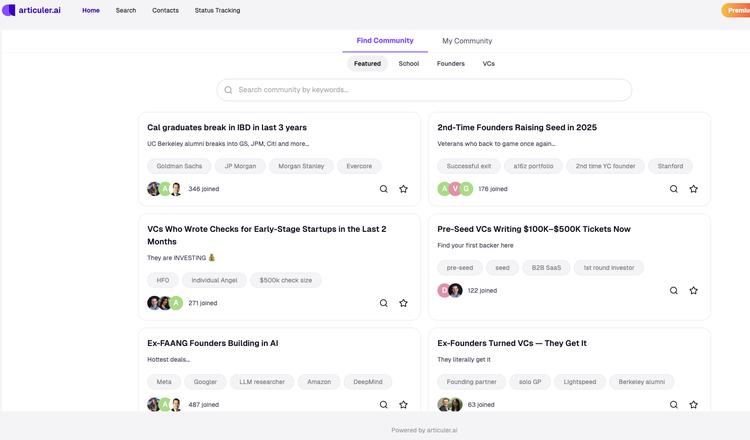This screenshot has height=440, width=750.
Task: Open Status Tracking in top navigation
Action: [217, 10]
